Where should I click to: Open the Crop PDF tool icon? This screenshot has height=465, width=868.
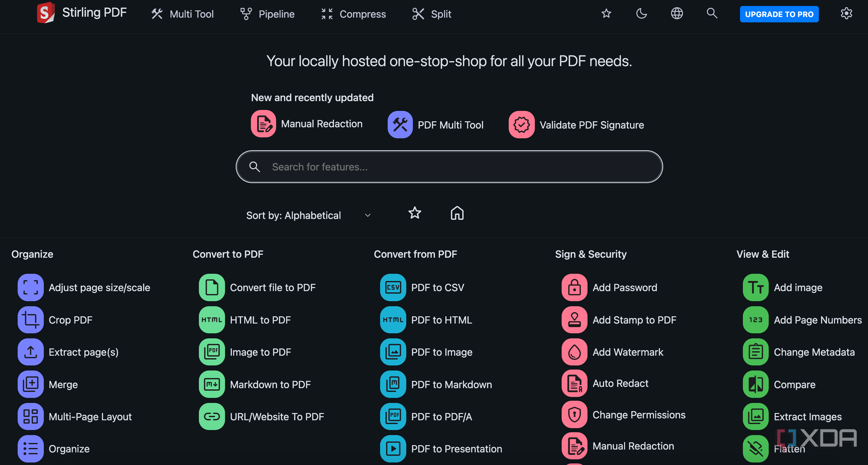(30, 319)
